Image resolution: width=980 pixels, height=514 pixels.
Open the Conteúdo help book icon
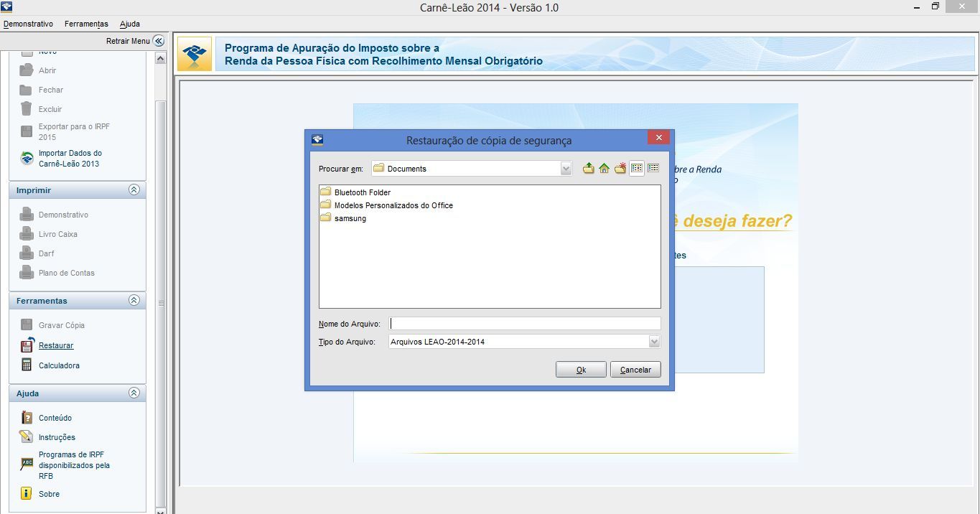point(27,418)
